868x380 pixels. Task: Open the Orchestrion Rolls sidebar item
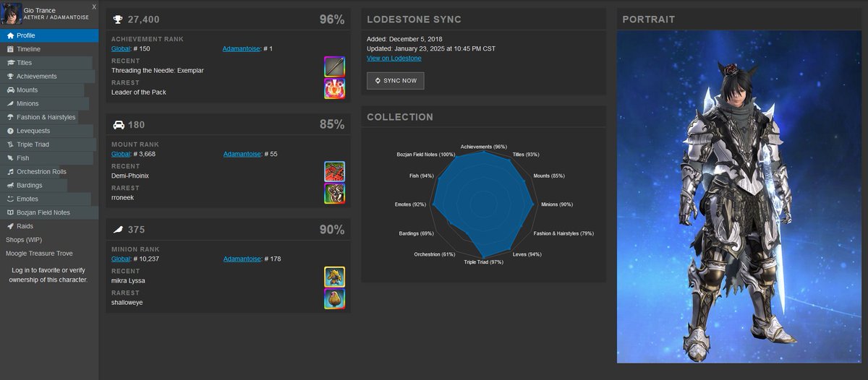point(49,171)
